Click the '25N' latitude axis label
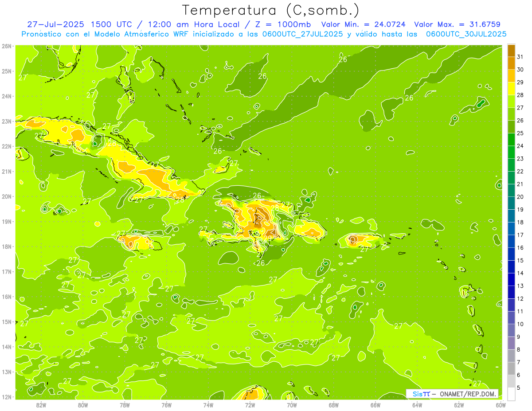The image size is (532, 411). (x=7, y=71)
